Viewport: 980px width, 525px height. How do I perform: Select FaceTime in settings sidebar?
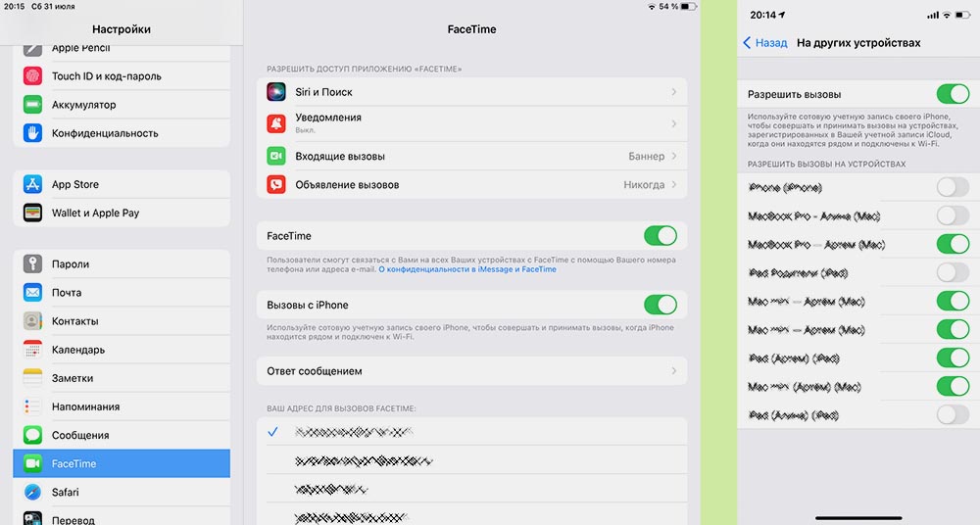[122, 463]
